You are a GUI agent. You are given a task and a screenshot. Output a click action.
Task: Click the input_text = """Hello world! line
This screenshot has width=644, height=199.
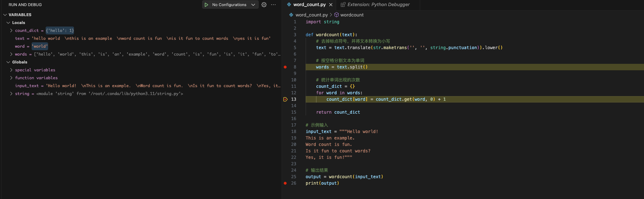tap(342, 132)
